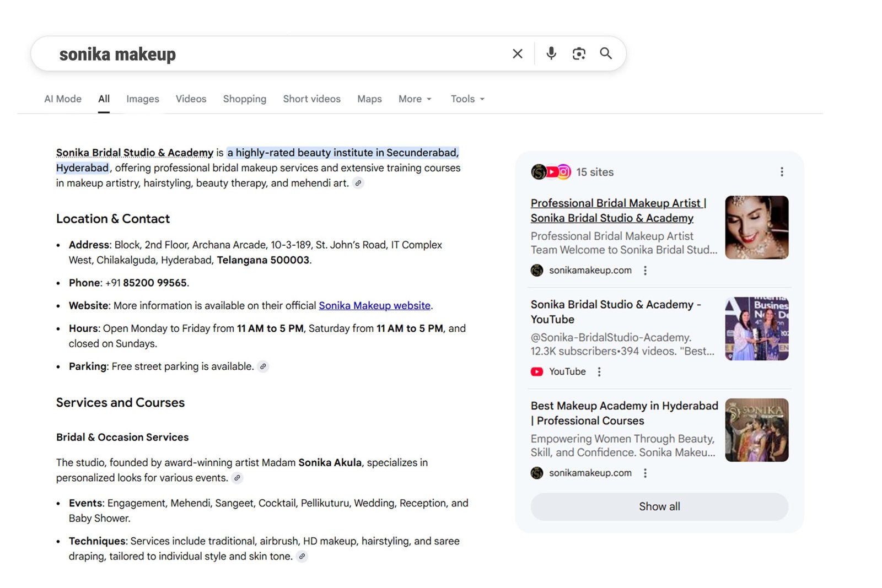
Task: Open the three-dot menu on the 15 sites panel
Action: (782, 171)
